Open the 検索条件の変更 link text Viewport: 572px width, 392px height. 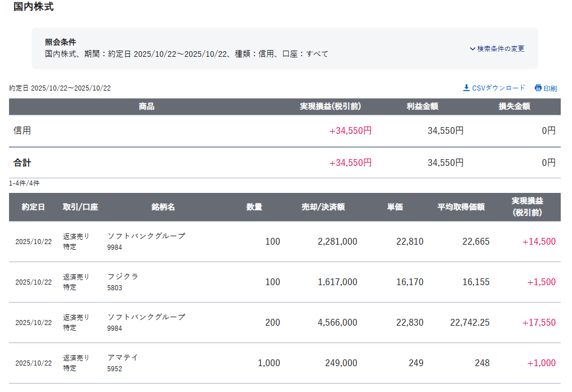coord(500,49)
